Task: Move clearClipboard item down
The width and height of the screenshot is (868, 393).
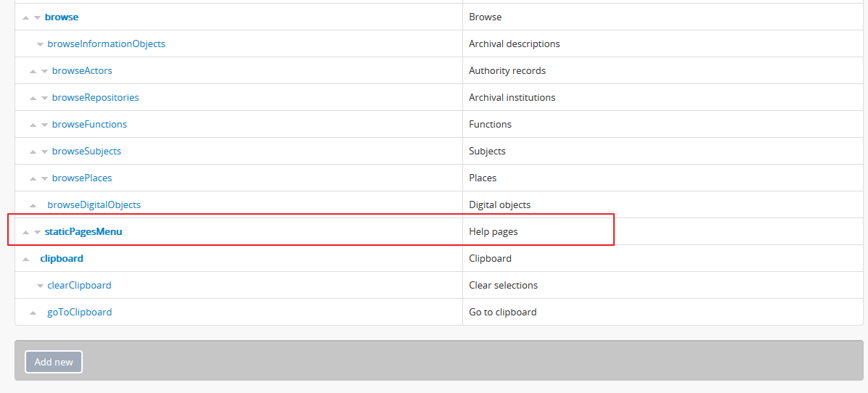Action: coord(40,286)
